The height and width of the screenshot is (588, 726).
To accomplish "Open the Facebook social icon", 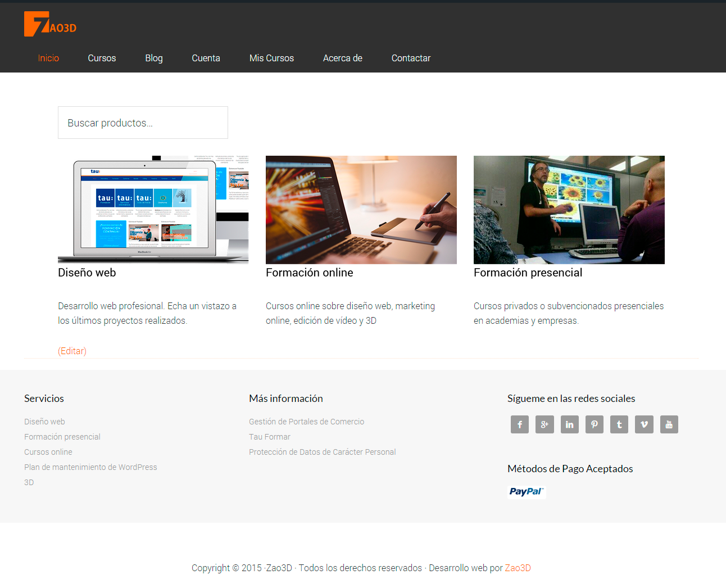I will point(520,424).
